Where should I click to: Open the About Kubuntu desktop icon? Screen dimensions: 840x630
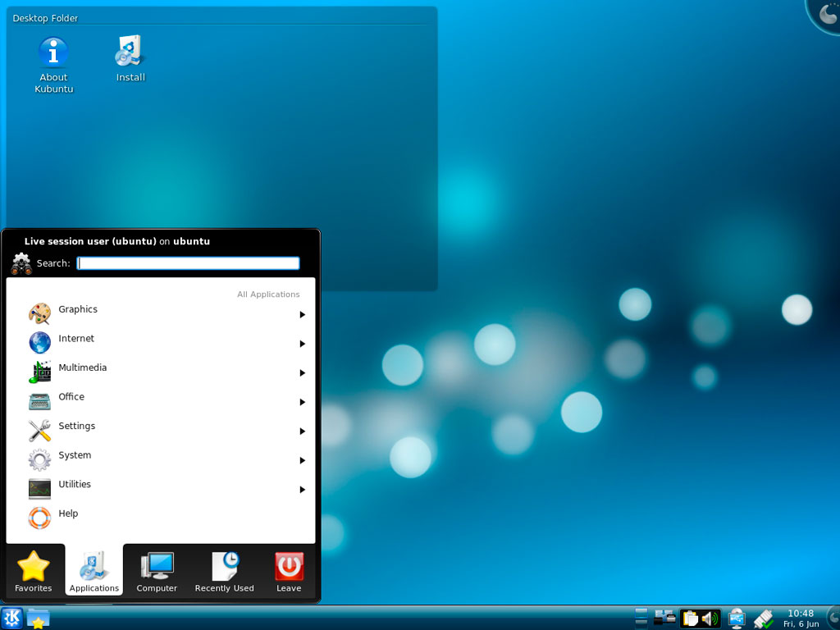(53, 53)
